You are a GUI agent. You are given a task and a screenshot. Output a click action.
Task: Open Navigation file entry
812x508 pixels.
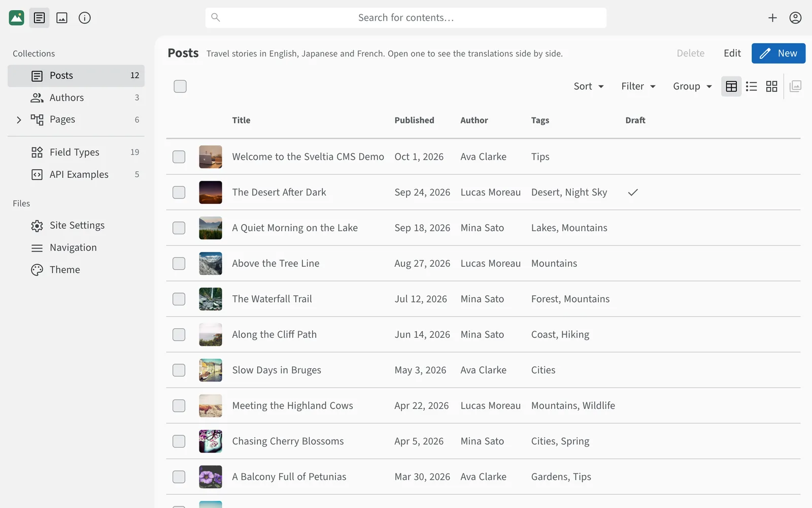[76, 248]
